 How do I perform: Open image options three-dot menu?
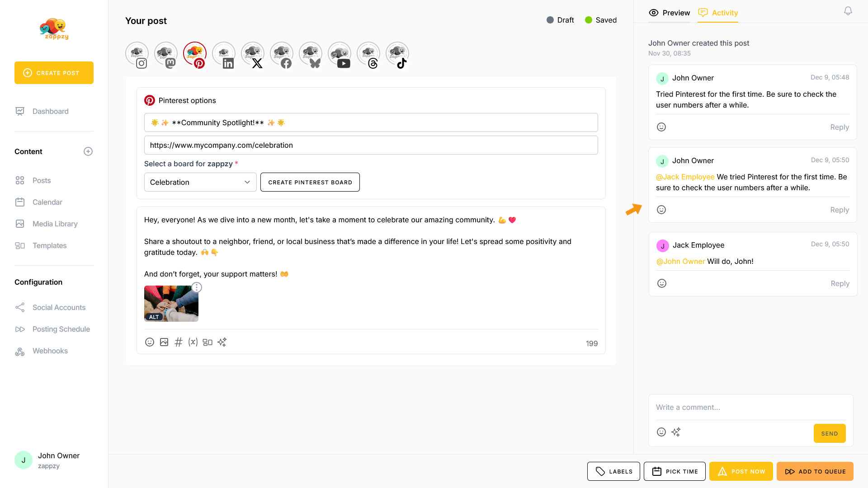click(x=197, y=287)
